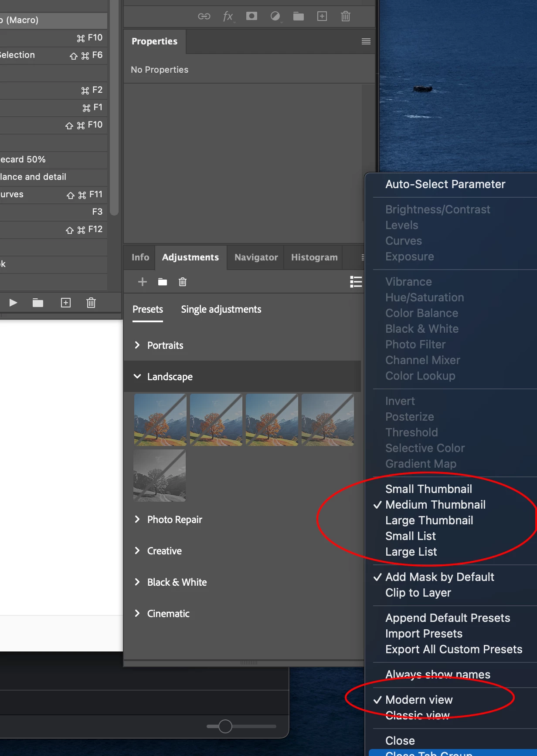Add new adjustment preset plus icon

click(142, 282)
